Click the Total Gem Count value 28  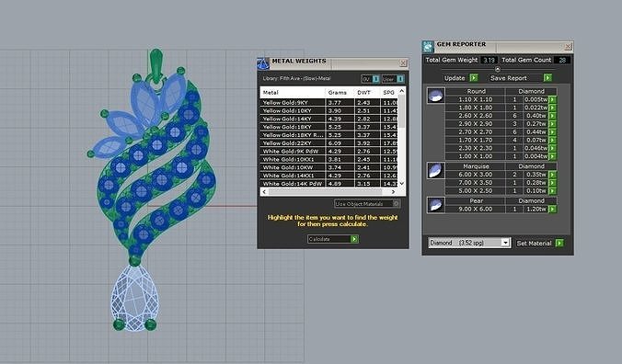pos(562,60)
